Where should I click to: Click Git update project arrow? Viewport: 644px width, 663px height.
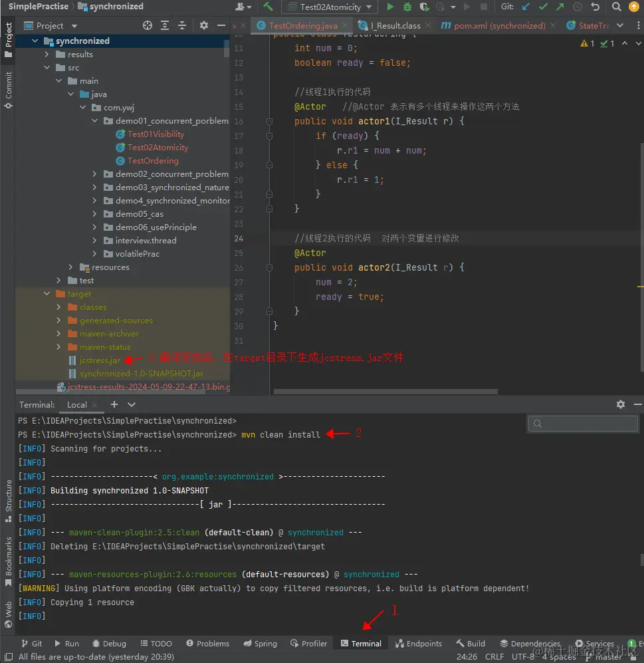[526, 7]
